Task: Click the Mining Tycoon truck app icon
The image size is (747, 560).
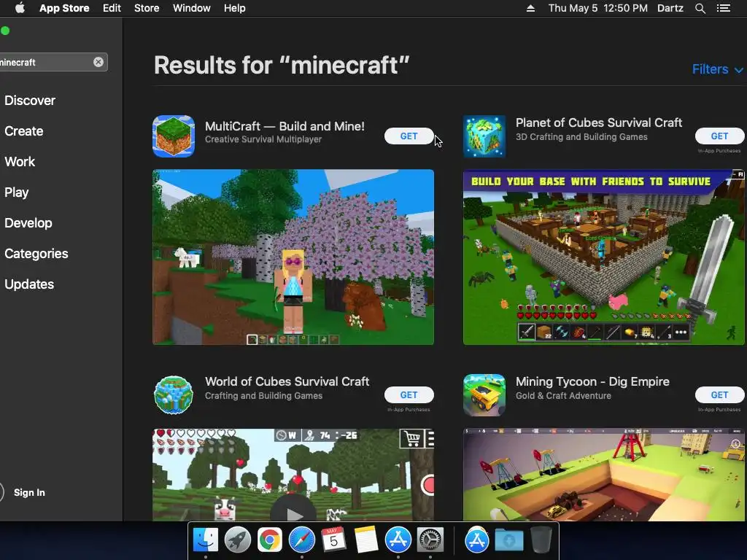Action: tap(484, 394)
